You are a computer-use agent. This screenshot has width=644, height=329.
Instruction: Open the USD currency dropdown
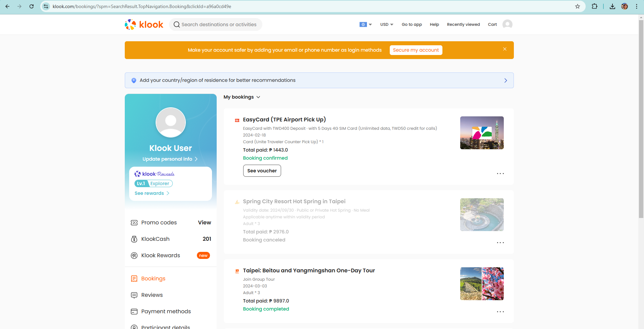(x=387, y=24)
